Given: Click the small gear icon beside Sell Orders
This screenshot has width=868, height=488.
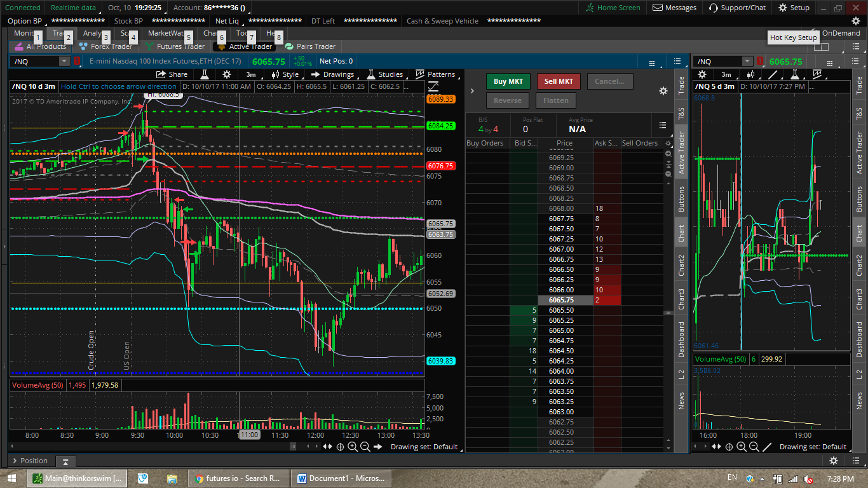Looking at the screenshot, I should tap(668, 144).
